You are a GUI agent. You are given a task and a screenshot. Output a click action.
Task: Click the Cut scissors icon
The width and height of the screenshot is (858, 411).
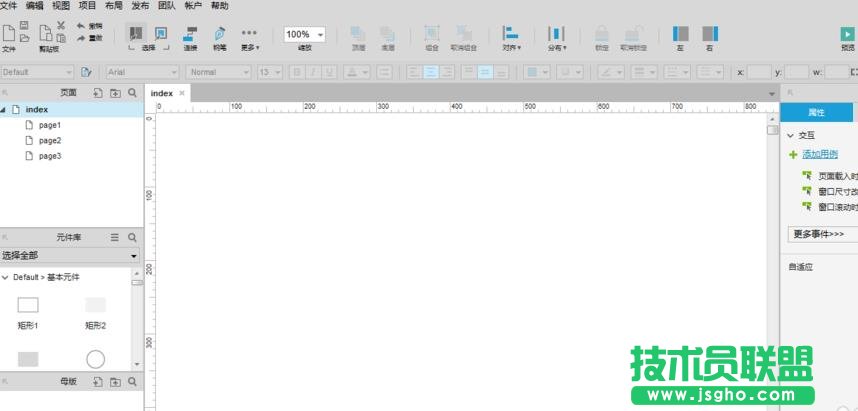tap(61, 26)
